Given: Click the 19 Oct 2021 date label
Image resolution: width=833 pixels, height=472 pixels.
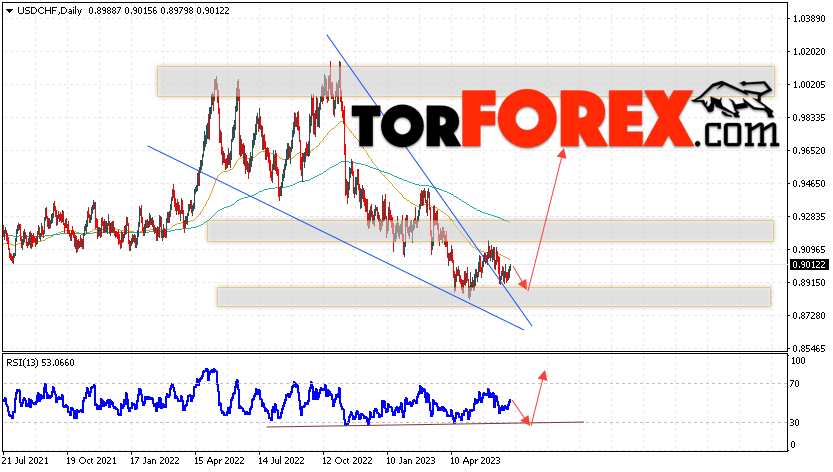Looking at the screenshot, I should tap(91, 460).
